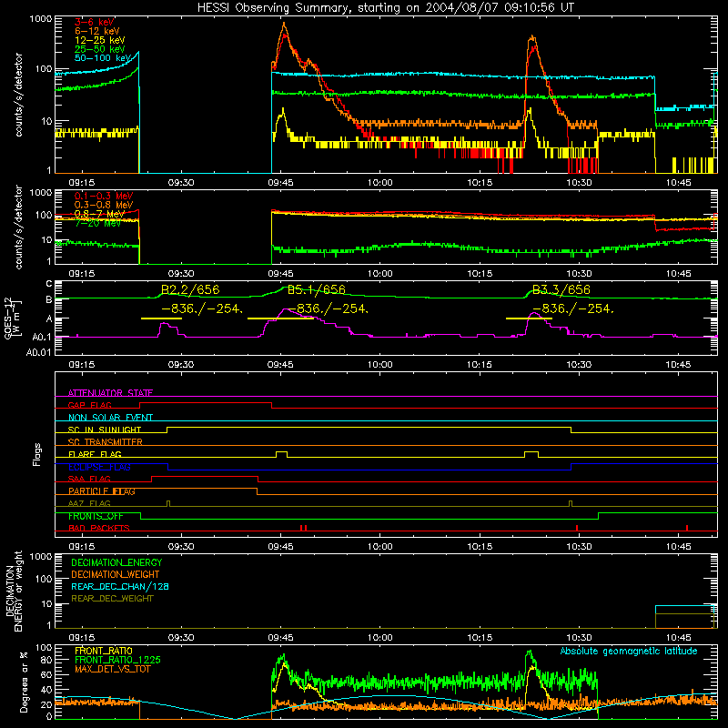The width and height of the screenshot is (728, 728).
Task: Click the PARTICLE_FLAG label
Action: 102,491
